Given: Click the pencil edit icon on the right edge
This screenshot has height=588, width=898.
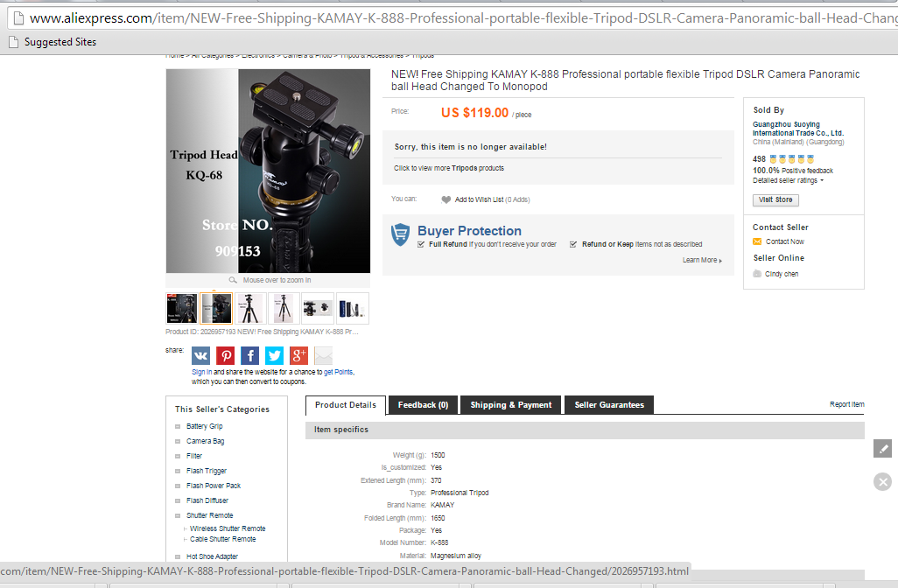Looking at the screenshot, I should [882, 448].
